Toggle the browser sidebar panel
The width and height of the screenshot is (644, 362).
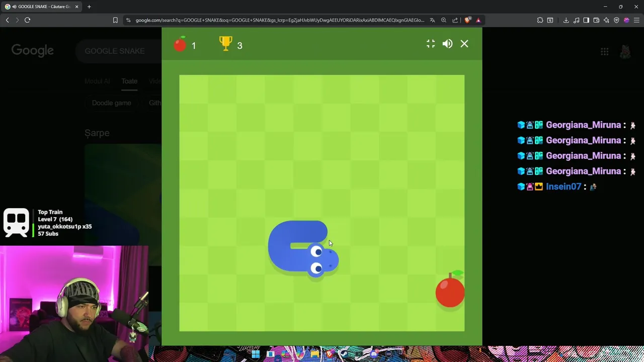click(x=586, y=20)
